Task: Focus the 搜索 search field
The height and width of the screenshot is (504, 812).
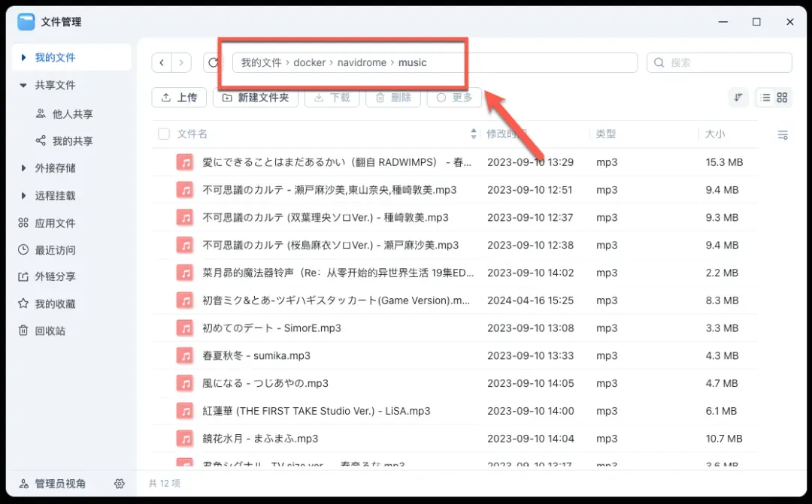Action: (726, 63)
